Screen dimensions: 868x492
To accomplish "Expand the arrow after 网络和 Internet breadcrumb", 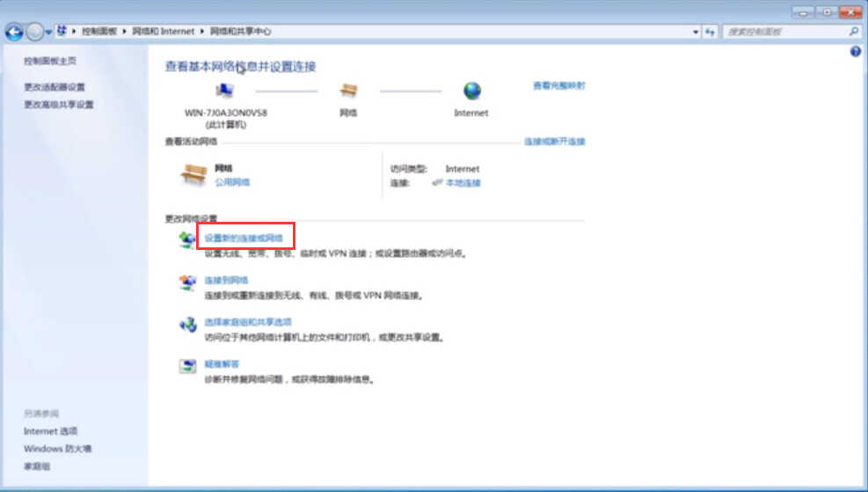I will coord(202,32).
